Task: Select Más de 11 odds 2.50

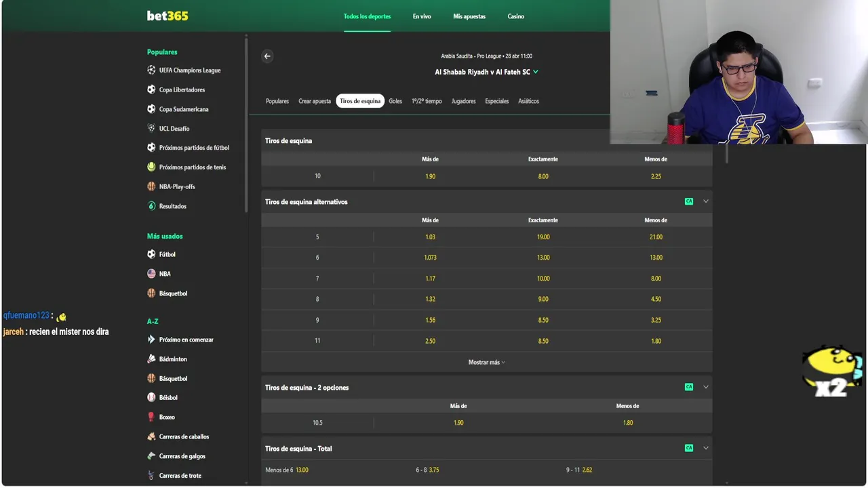Action: click(430, 341)
